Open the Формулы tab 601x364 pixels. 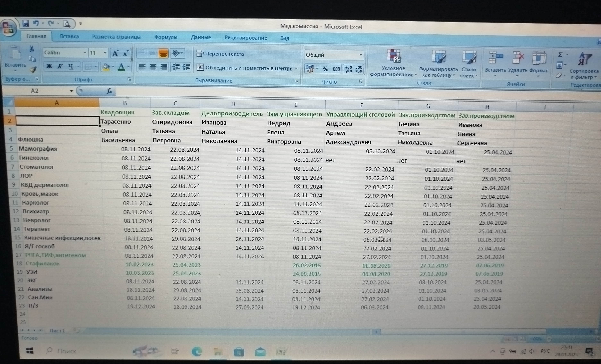point(166,38)
